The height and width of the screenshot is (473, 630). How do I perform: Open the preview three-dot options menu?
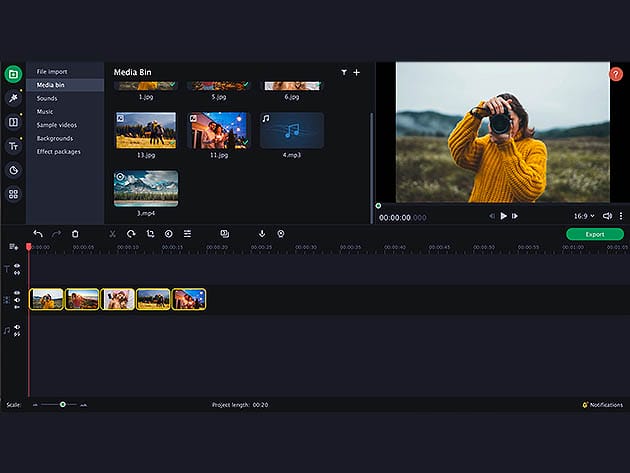621,216
